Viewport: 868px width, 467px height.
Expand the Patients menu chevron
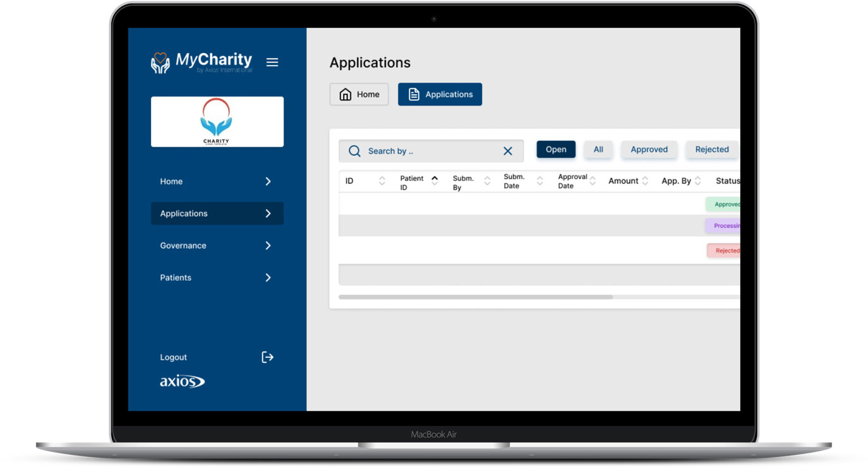[x=268, y=278]
